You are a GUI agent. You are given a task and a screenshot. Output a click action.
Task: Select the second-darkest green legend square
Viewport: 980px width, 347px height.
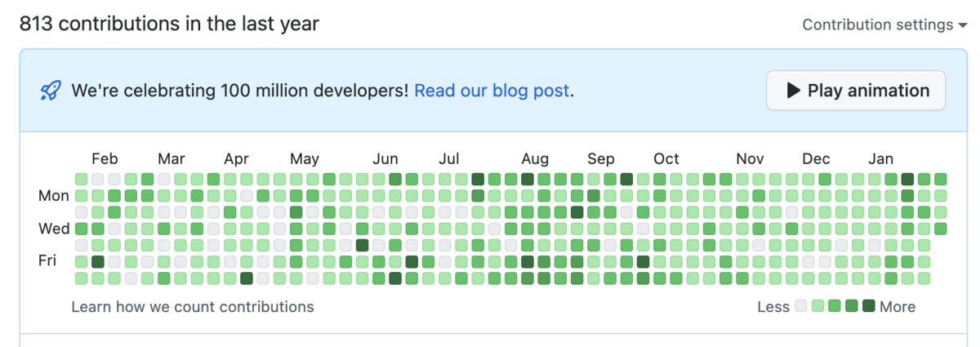click(x=852, y=306)
